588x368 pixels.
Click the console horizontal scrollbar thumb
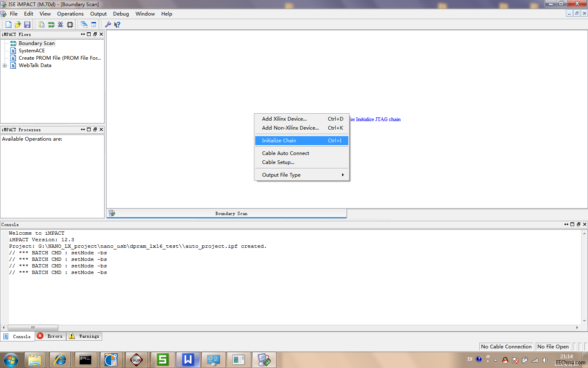coord(33,328)
